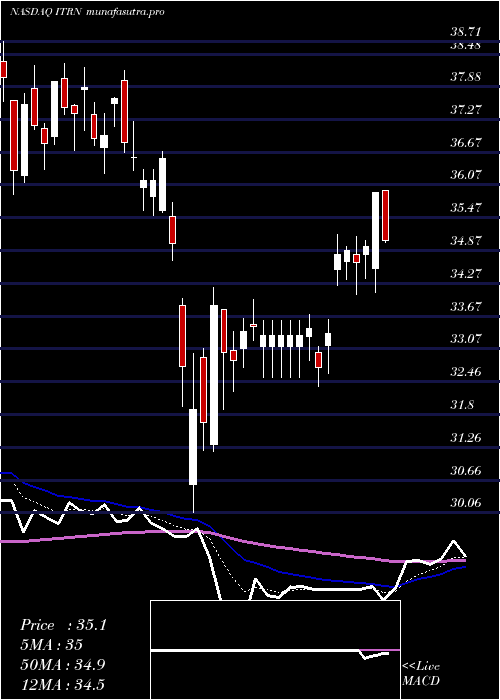Screen dimensions: 500x700
Task: Click the 50MA : 34.9 readout
Action: point(62,665)
